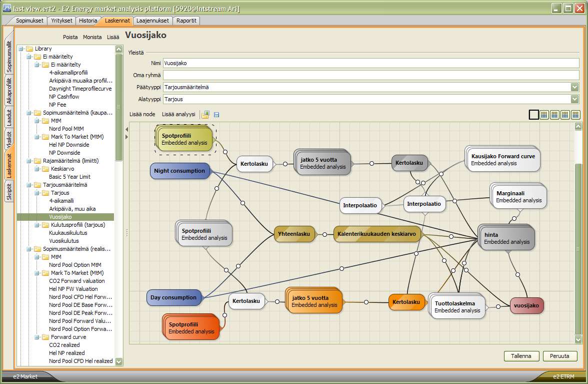Switch to the e2 ETRM bottom tab
This screenshot has height=384, width=588.
coord(563,376)
